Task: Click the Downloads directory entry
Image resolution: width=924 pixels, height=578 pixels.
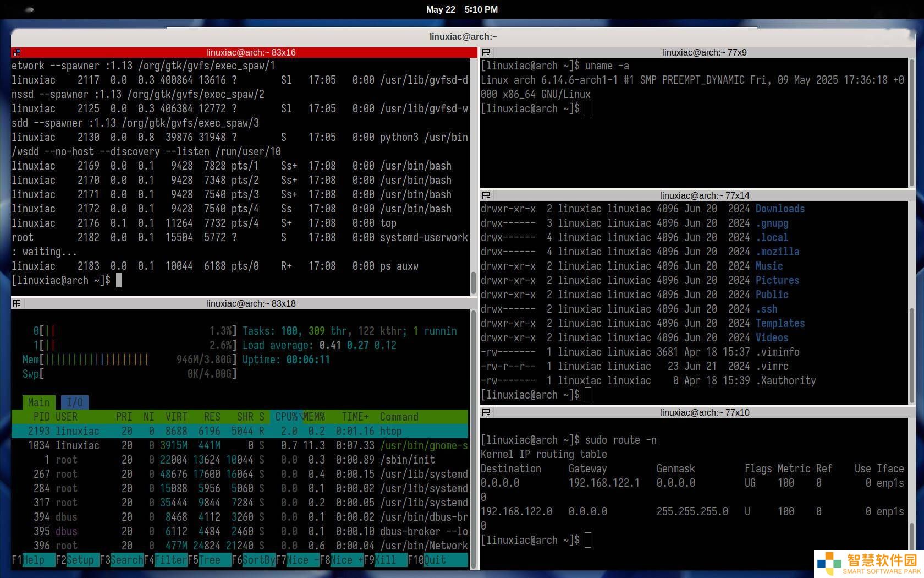Action: pyautogui.click(x=780, y=209)
